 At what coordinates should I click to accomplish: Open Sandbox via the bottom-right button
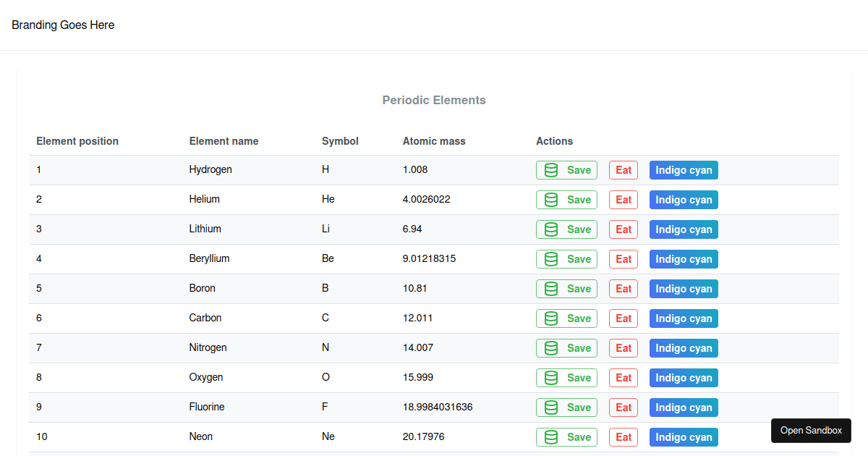[811, 430]
